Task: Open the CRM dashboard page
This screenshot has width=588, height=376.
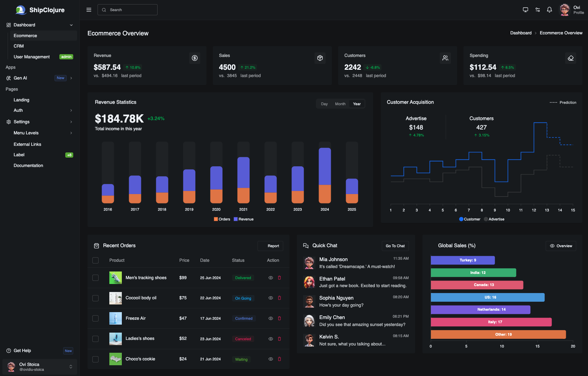Action: point(19,46)
